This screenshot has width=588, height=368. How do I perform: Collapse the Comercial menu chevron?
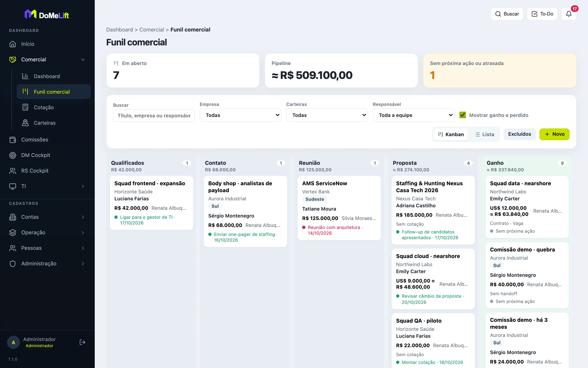pos(83,60)
